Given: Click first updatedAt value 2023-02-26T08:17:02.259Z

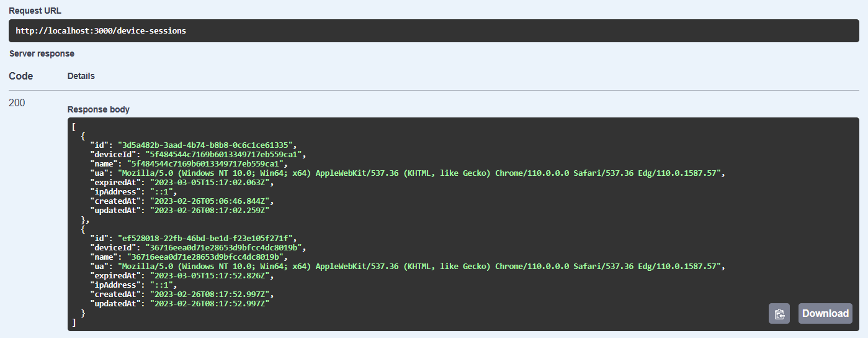Looking at the screenshot, I should coord(209,211).
